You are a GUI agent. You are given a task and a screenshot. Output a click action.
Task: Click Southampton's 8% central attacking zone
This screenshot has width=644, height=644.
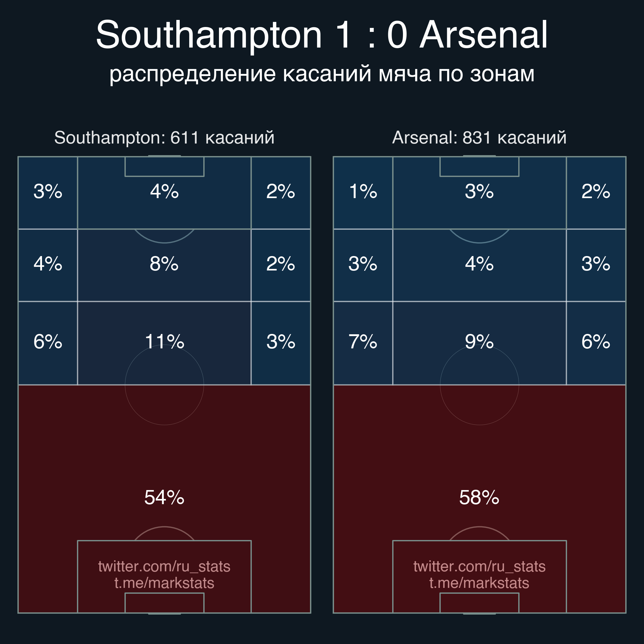coord(164,265)
